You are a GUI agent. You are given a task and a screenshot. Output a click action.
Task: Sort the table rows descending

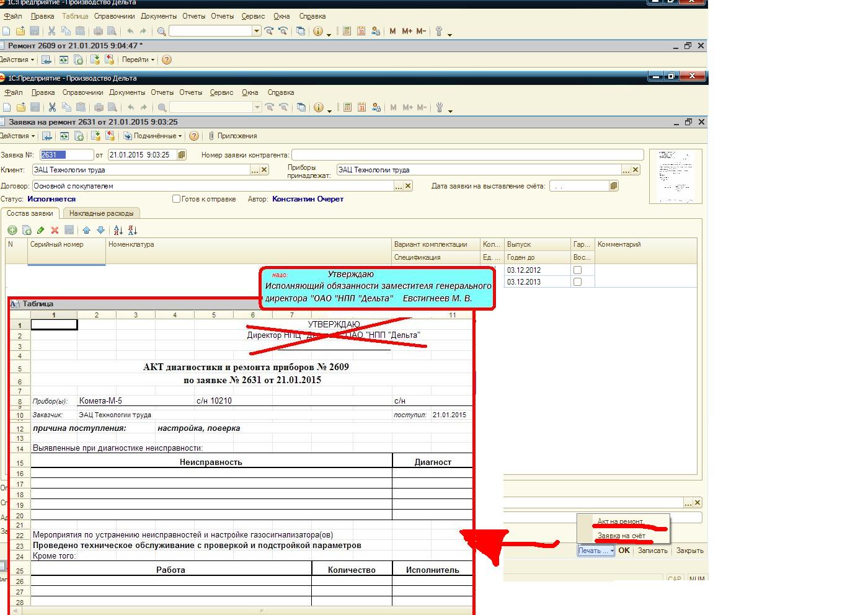133,230
